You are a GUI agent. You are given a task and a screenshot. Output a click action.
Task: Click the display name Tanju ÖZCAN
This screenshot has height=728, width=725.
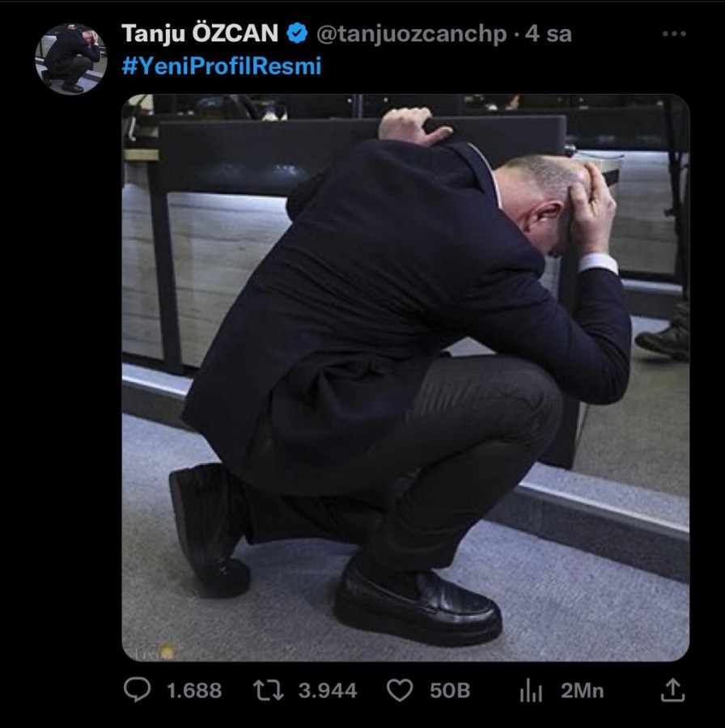(x=199, y=33)
